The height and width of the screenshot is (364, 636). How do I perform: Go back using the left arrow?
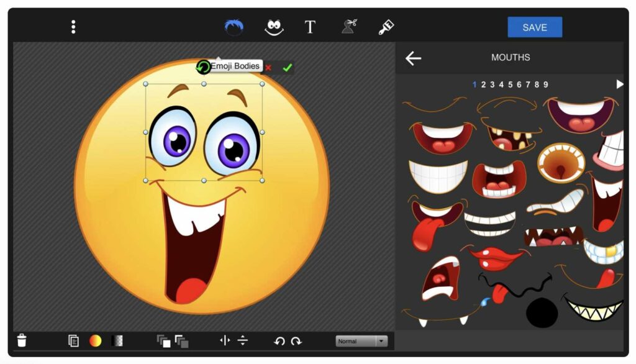413,58
